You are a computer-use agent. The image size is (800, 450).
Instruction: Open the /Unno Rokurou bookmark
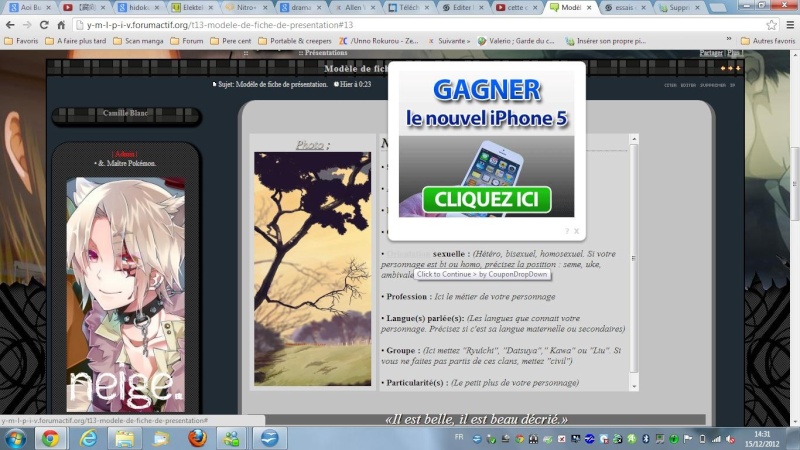[x=379, y=41]
